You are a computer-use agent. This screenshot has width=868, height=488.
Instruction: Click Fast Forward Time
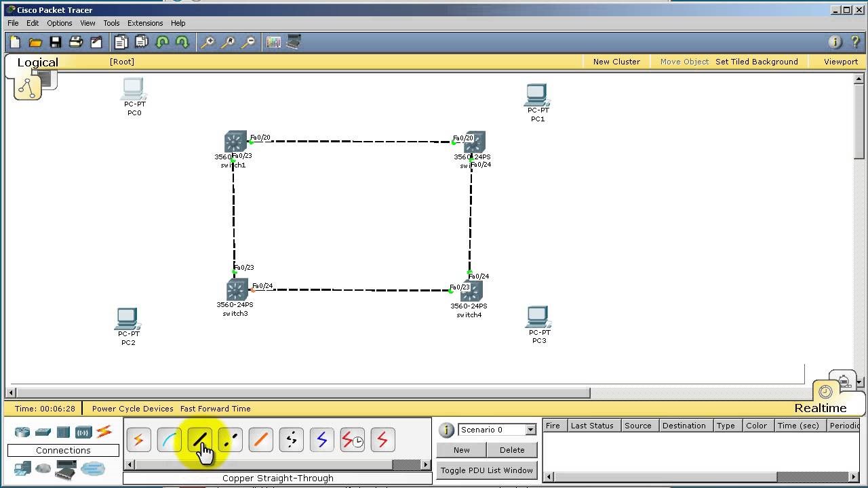coord(215,409)
